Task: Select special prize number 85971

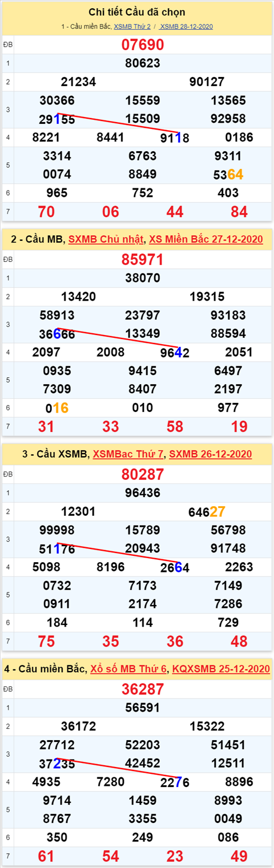Action: tap(143, 260)
